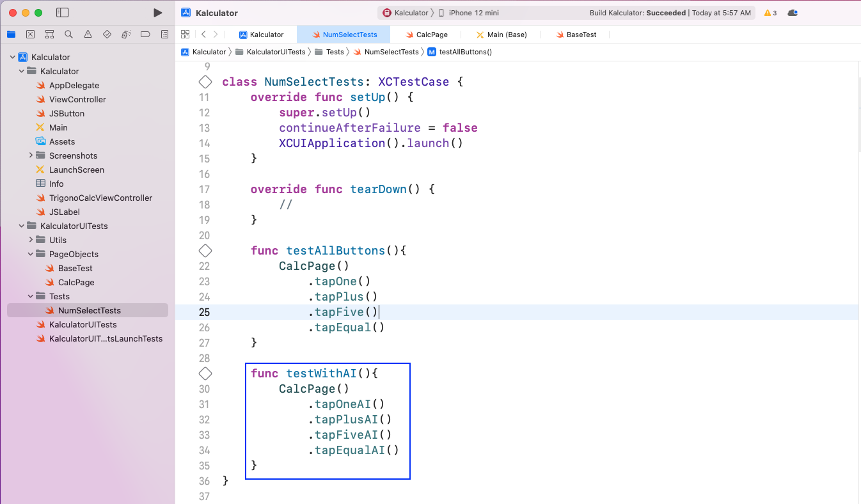
Task: Click Kalculator in the jump bar
Action: coord(204,52)
